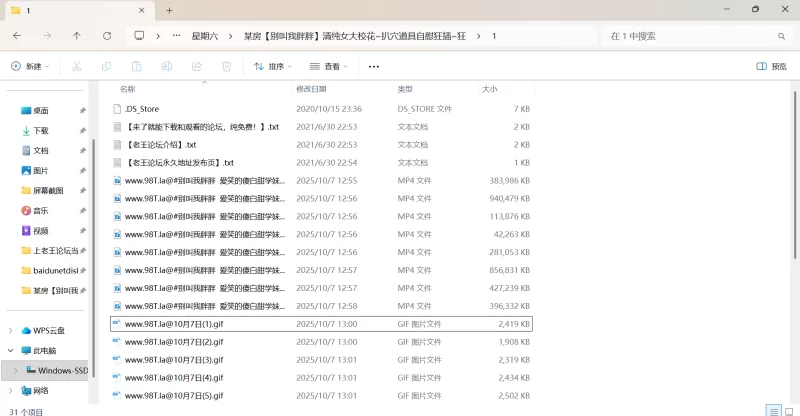Click the search box in this folder
This screenshot has height=416, width=800.
pos(690,35)
